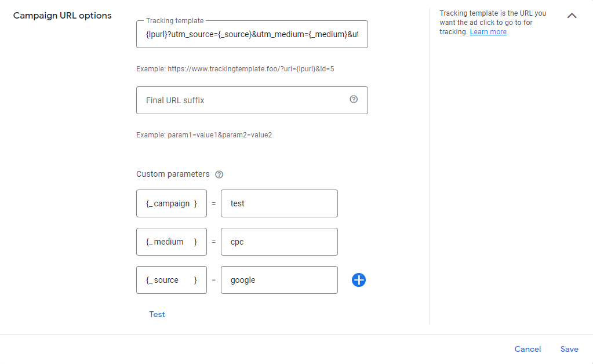Cancel the URL options changes
Screen dimensions: 593x364
(527, 349)
